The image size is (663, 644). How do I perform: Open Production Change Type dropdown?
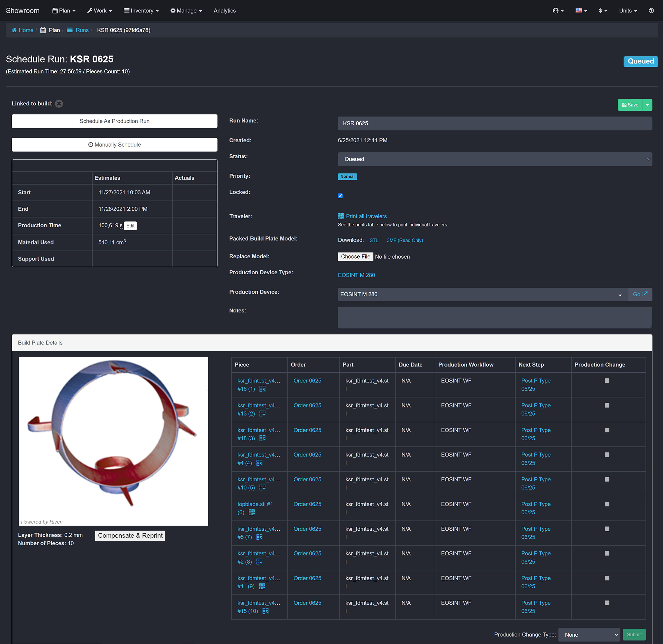click(589, 635)
